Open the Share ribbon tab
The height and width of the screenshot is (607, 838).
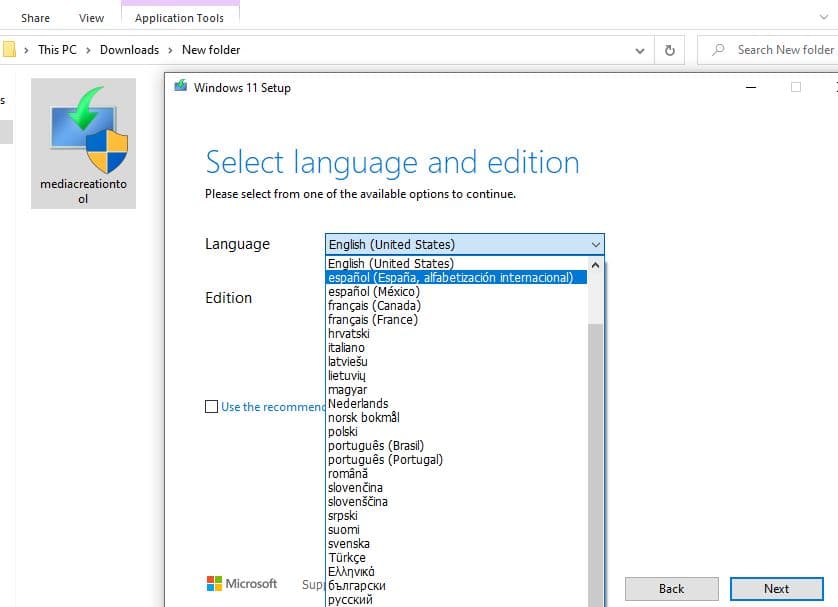(35, 18)
